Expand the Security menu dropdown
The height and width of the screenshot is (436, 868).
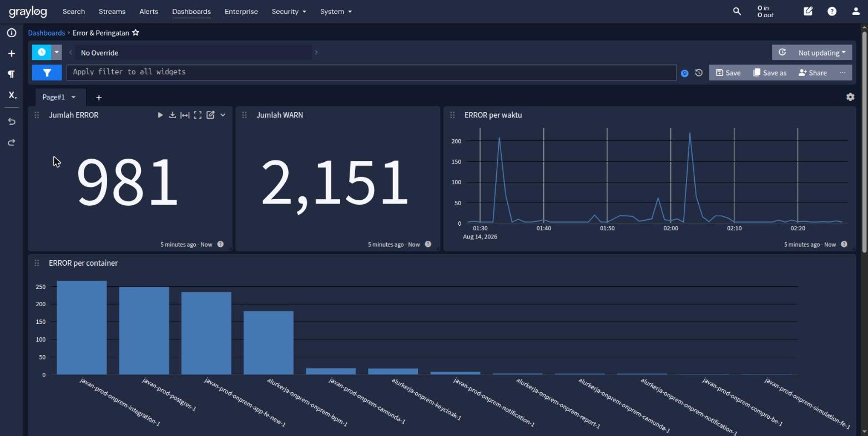pyautogui.click(x=289, y=12)
